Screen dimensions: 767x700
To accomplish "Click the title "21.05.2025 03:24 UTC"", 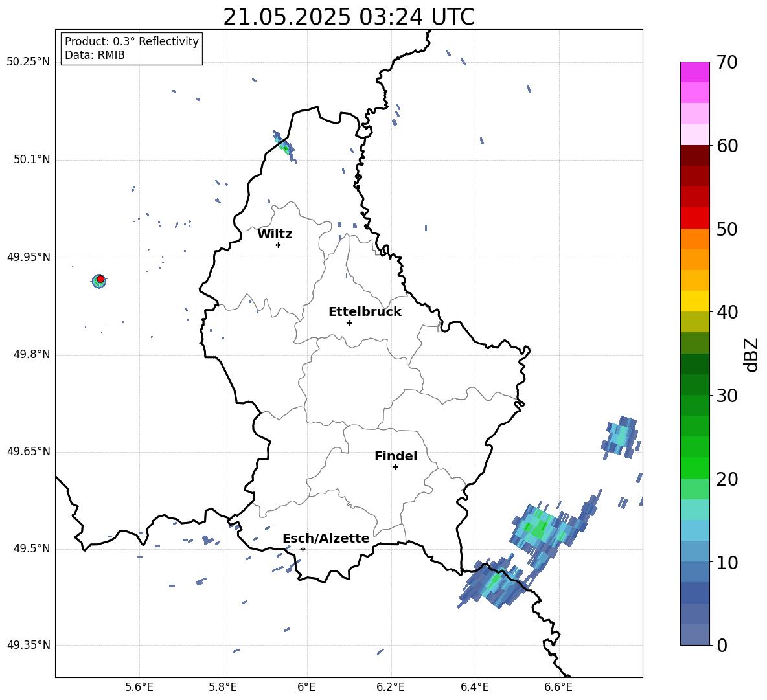I will click(349, 17).
